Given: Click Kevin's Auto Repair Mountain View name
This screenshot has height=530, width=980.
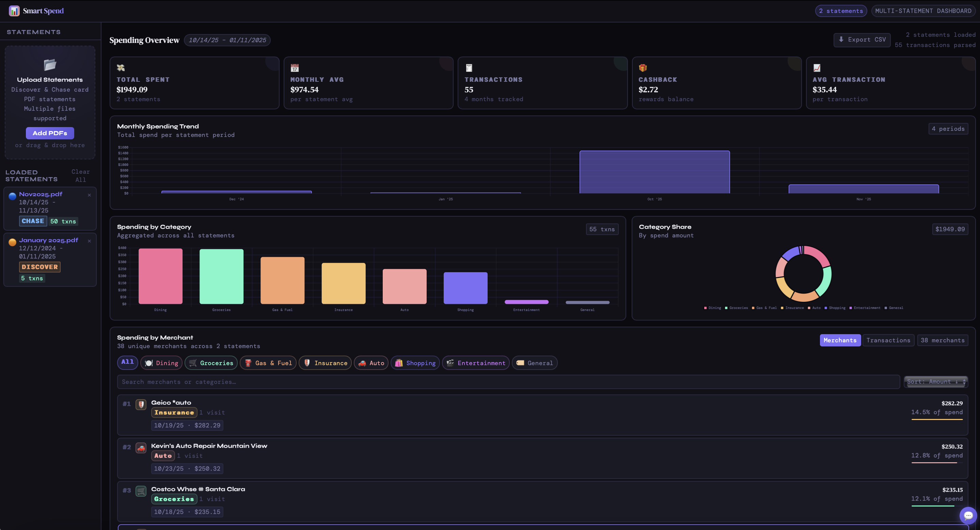Looking at the screenshot, I should point(209,446).
